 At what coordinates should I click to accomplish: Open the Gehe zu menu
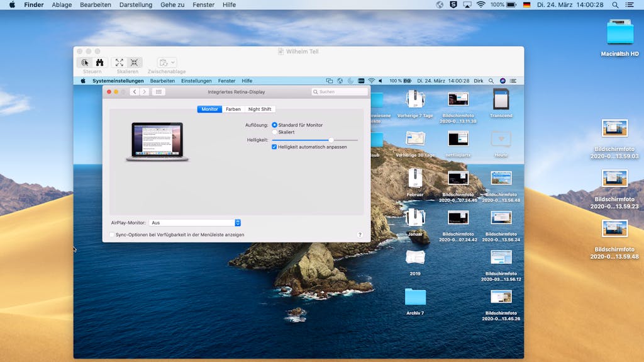pyautogui.click(x=172, y=5)
